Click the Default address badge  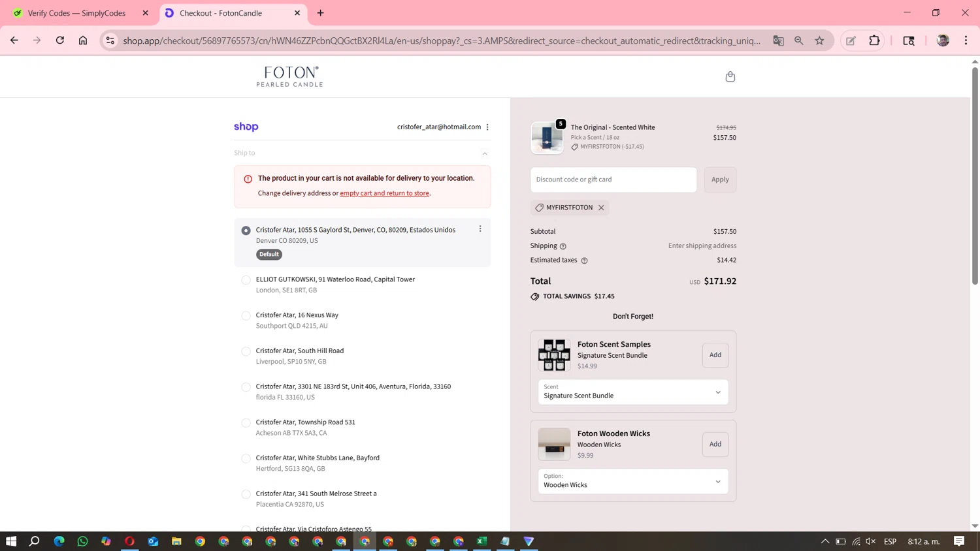point(269,255)
